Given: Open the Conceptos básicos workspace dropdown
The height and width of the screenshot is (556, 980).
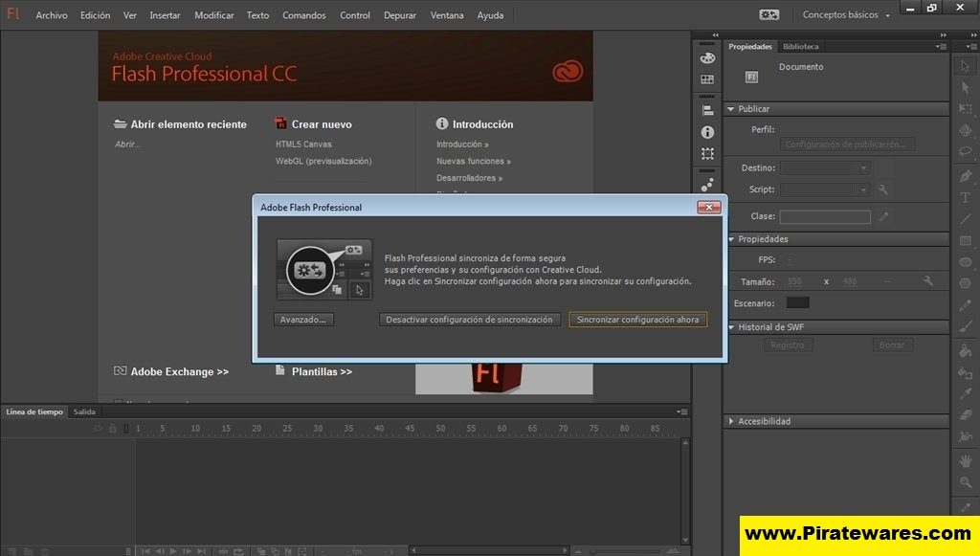Looking at the screenshot, I should (x=846, y=14).
